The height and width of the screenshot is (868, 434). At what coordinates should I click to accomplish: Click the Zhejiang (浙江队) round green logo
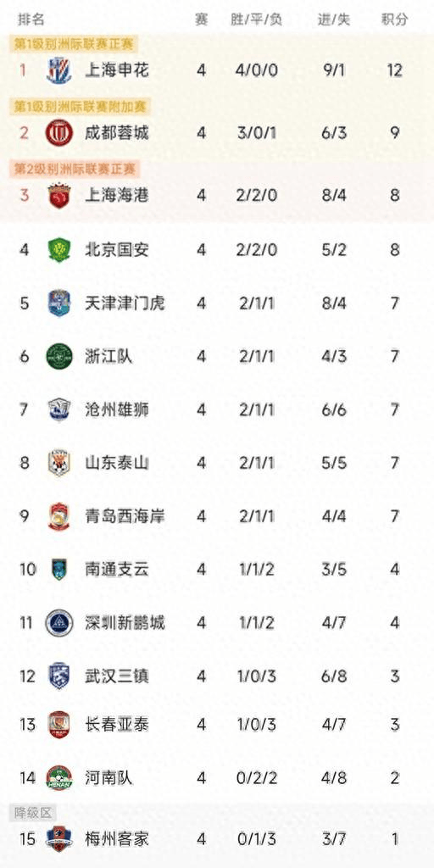[59, 357]
